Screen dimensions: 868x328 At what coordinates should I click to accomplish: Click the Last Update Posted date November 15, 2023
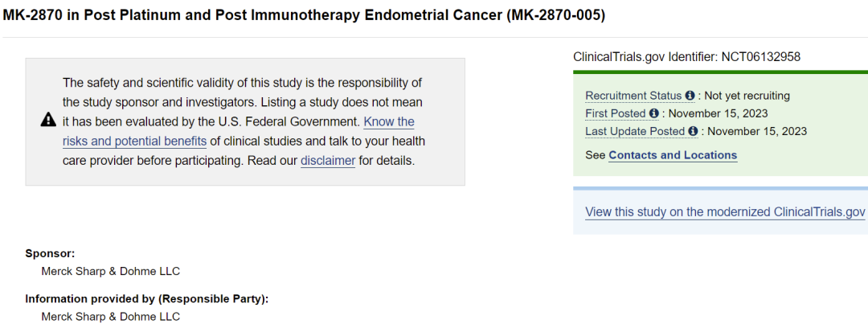[757, 131]
